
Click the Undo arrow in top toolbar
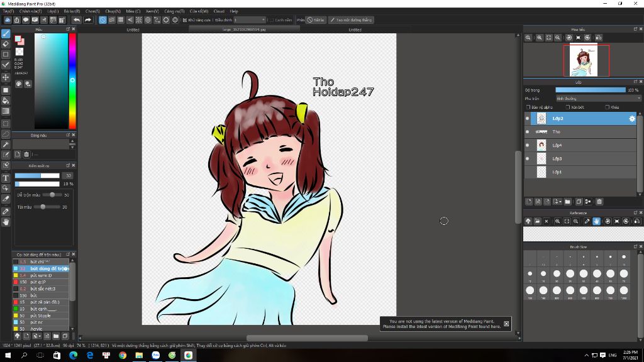tap(77, 19)
